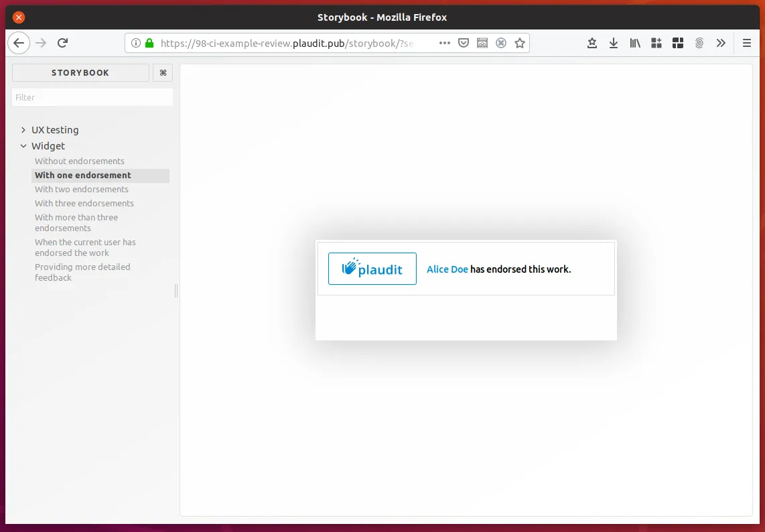The height and width of the screenshot is (532, 765).
Task: Open the With three endorsements story
Action: pos(84,204)
